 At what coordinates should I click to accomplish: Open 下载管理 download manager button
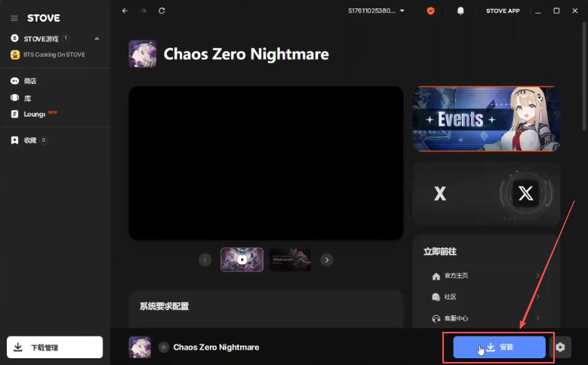click(55, 348)
